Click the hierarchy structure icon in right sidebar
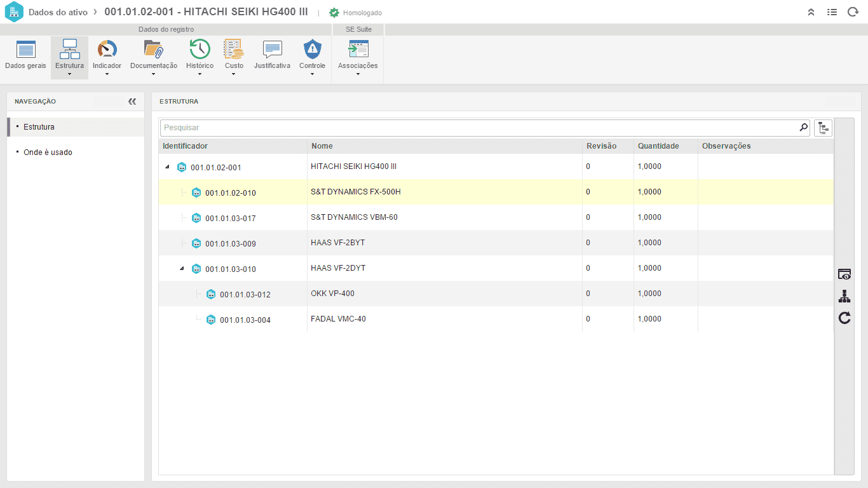This screenshot has width=868, height=488. [844, 296]
